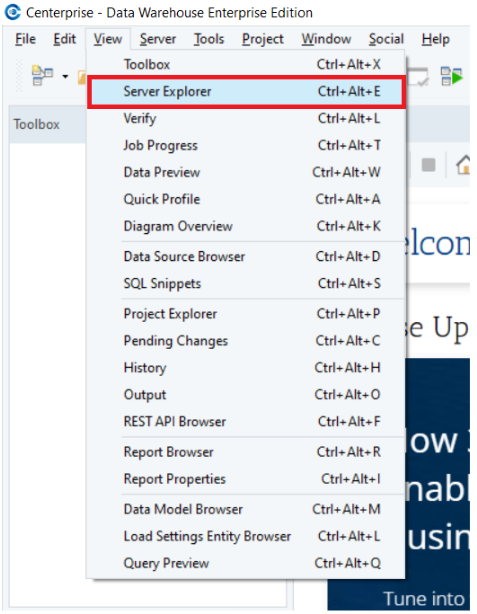Click the Centerprise application logo icon
The image size is (477, 614).
pyautogui.click(x=13, y=12)
